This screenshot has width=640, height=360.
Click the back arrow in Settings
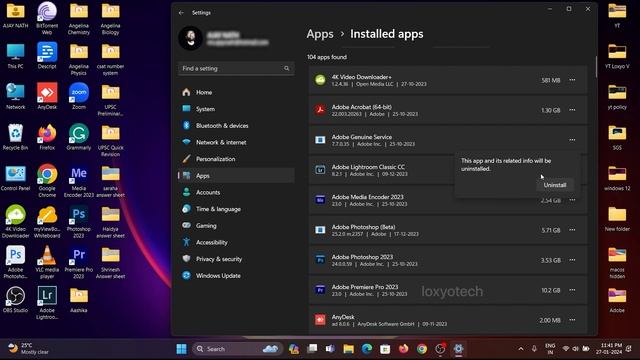pos(181,13)
